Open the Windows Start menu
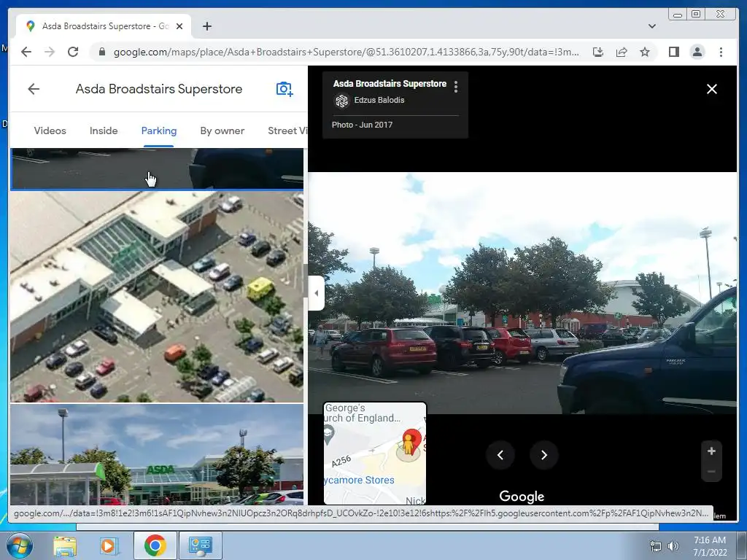 pos(20,545)
